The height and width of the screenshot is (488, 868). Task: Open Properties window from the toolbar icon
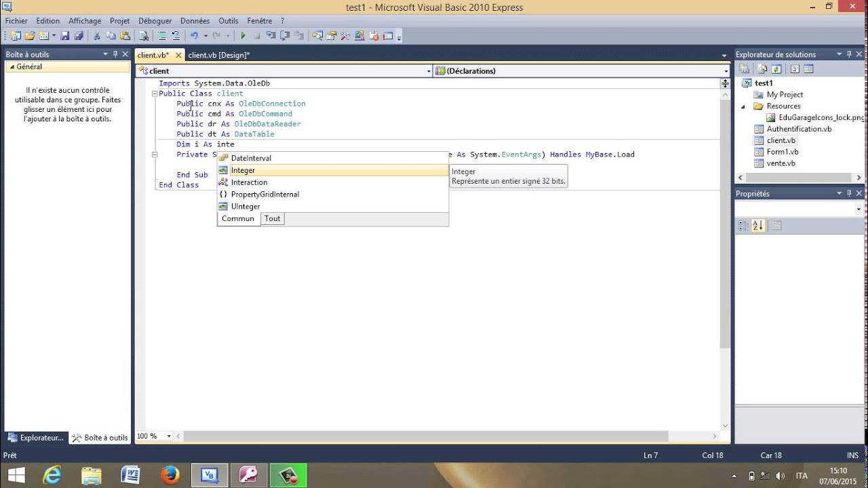331,36
